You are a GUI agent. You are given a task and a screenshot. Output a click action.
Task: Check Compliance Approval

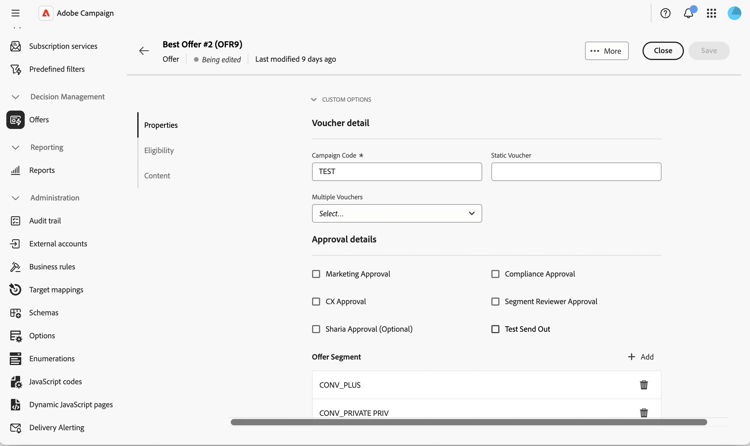point(495,274)
